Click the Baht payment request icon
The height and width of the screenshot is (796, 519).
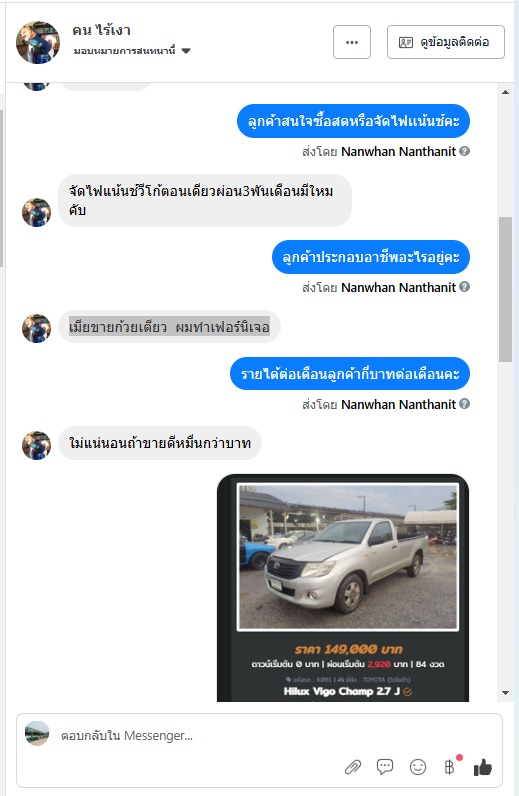[x=449, y=767]
